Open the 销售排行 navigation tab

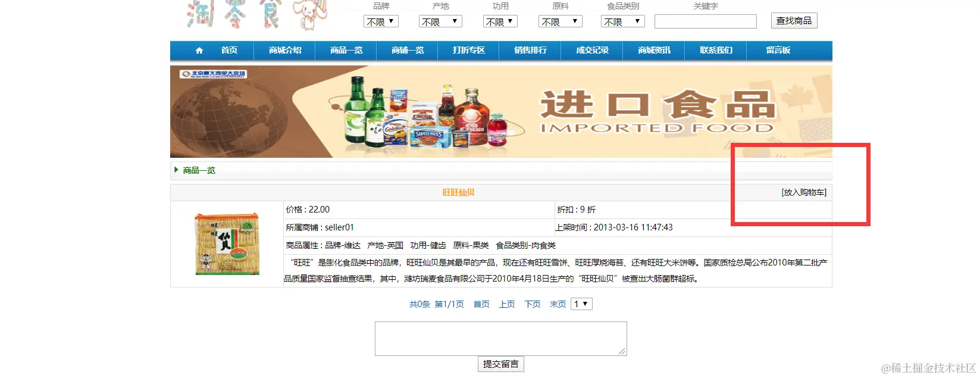click(530, 51)
